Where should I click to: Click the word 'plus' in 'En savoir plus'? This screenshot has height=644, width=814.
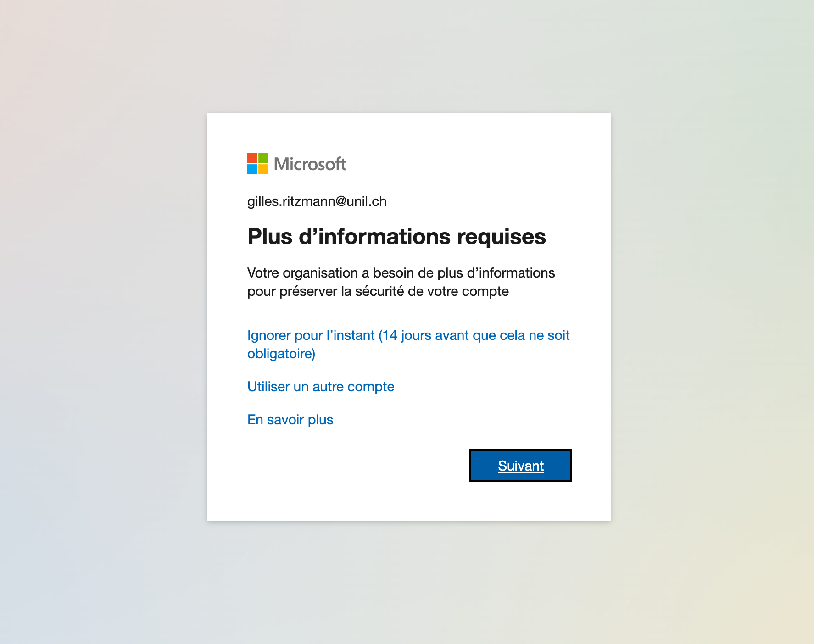click(x=320, y=420)
